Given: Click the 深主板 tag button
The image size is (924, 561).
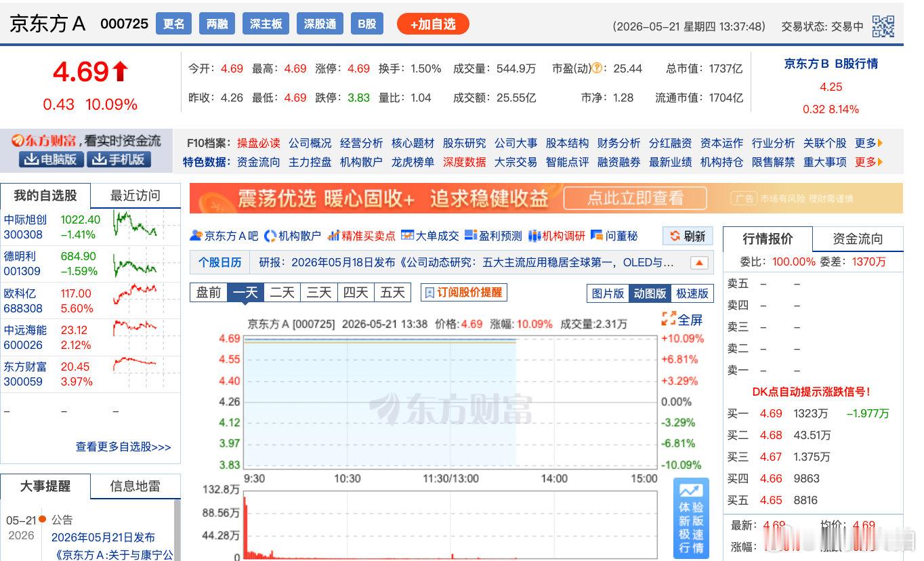Looking at the screenshot, I should tap(266, 24).
